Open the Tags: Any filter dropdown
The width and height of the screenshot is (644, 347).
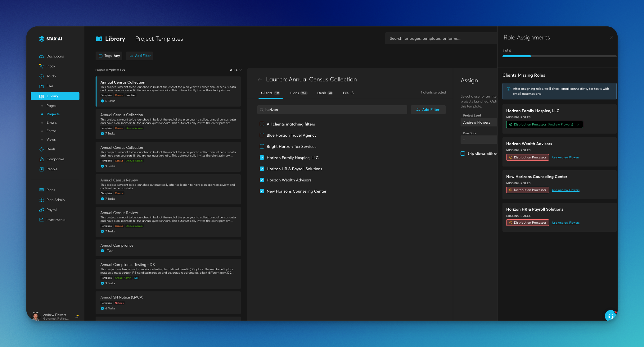(109, 56)
